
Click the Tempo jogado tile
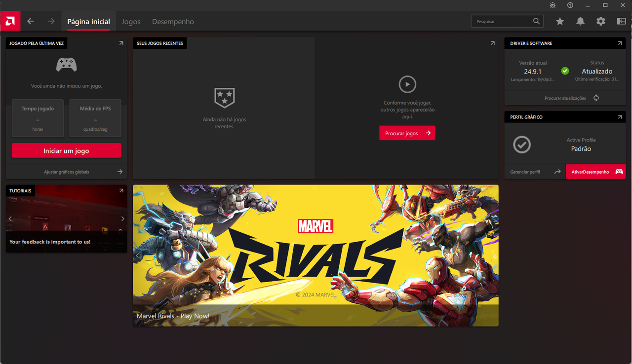(38, 118)
